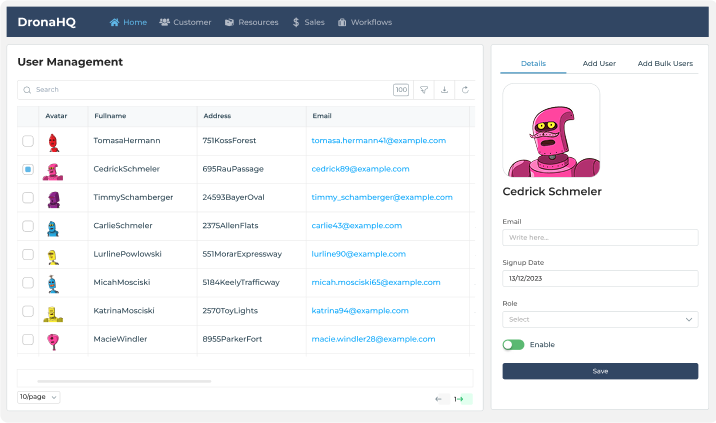Click the Home icon in navbar

coord(114,22)
